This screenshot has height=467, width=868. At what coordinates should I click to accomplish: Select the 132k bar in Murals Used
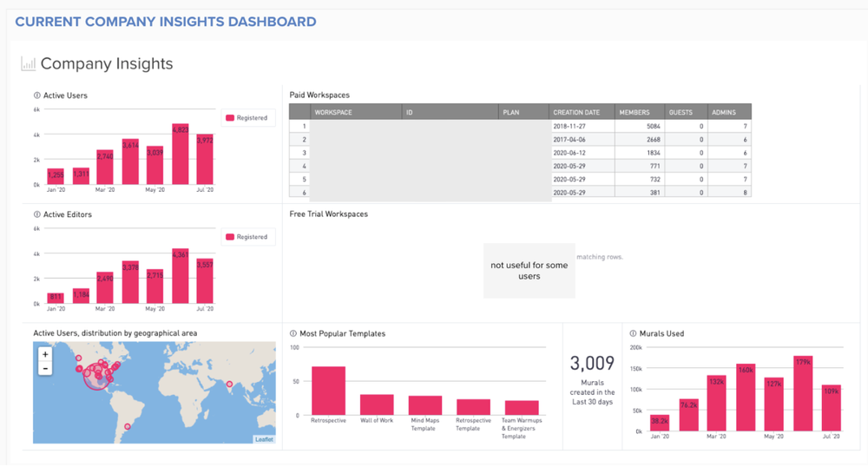[717, 404]
